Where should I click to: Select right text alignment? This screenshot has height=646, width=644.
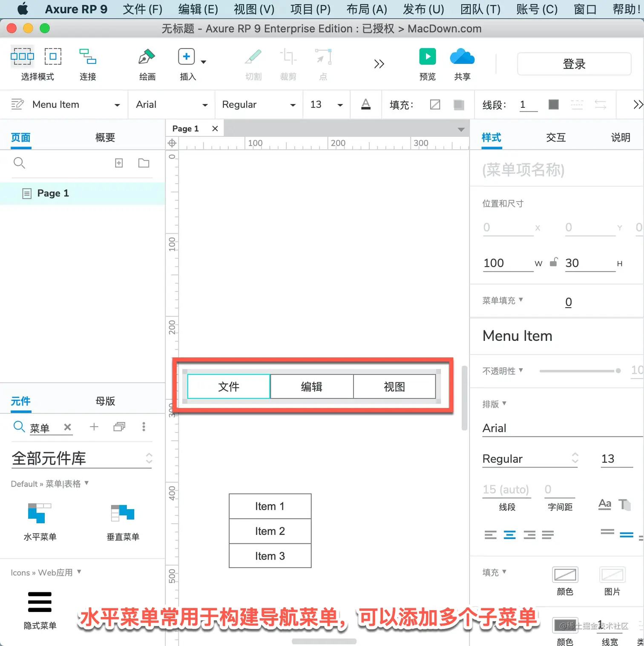click(529, 535)
